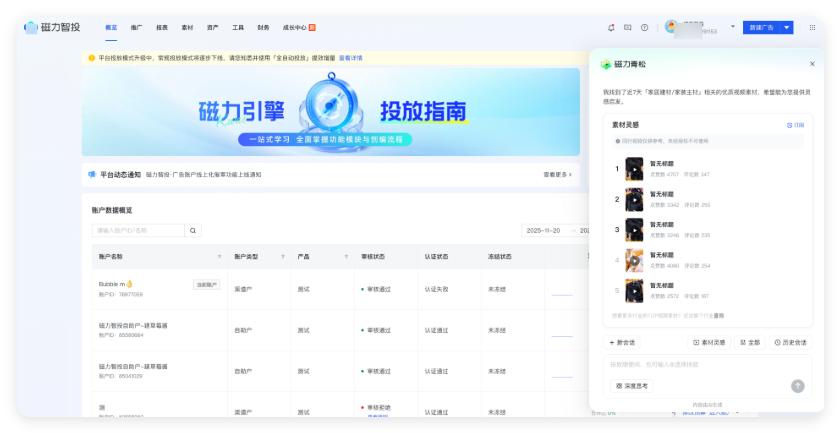Switch to the 资产 tab

(213, 27)
